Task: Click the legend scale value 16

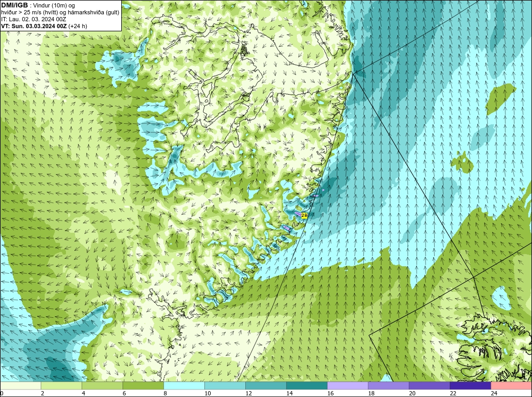Action: pyautogui.click(x=330, y=393)
